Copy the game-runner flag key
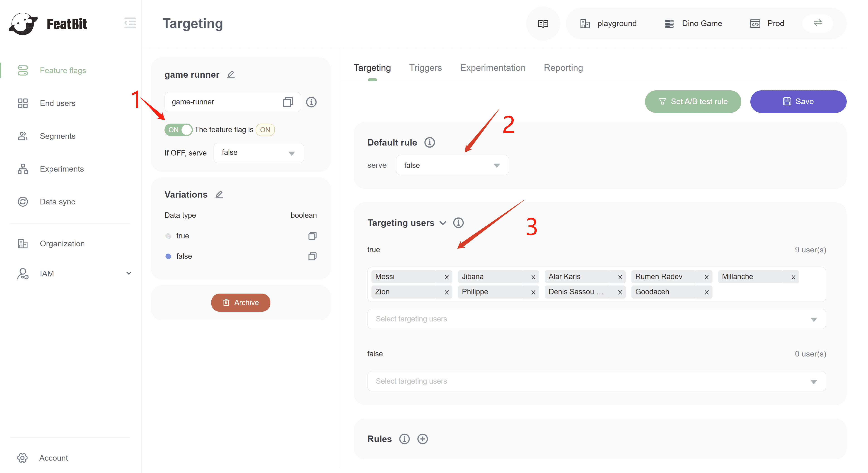Screen dimensions: 868x473 tap(288, 102)
